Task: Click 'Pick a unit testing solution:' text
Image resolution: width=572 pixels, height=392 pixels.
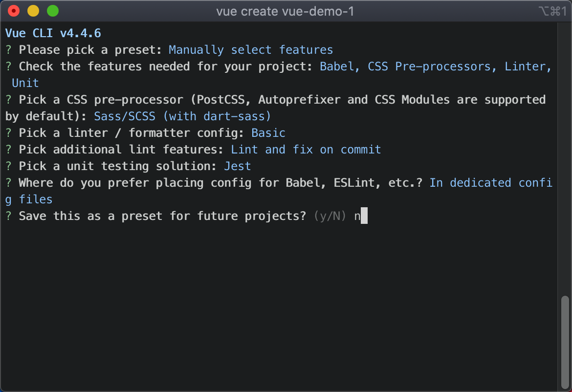Action: click(x=117, y=166)
